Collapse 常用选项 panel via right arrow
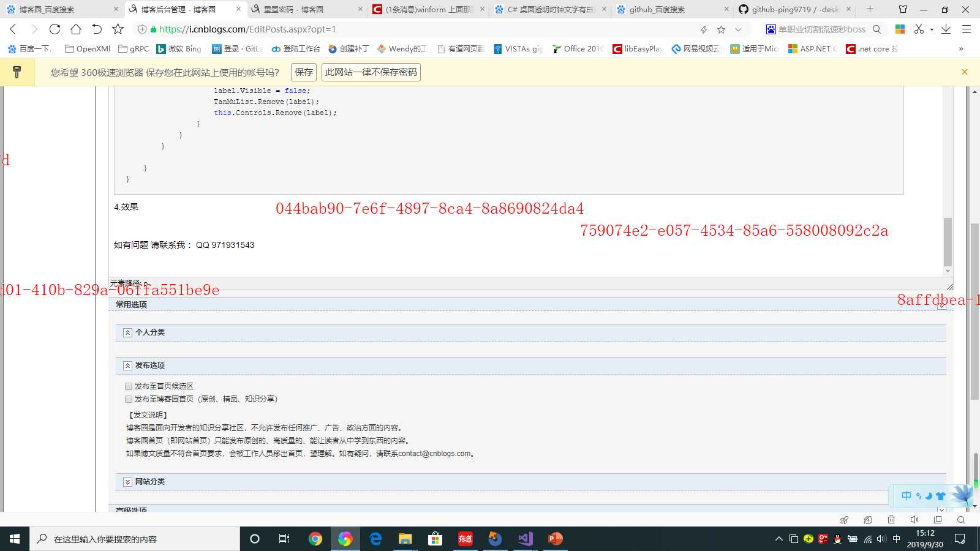 pos(941,305)
